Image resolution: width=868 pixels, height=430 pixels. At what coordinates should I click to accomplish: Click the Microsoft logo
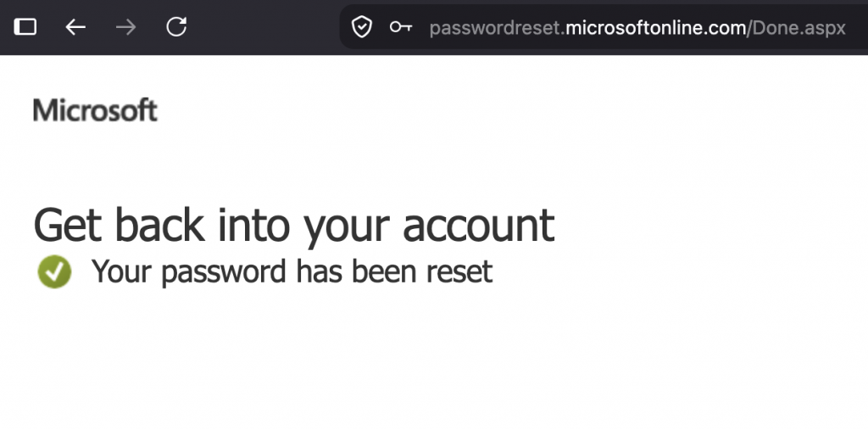95,110
